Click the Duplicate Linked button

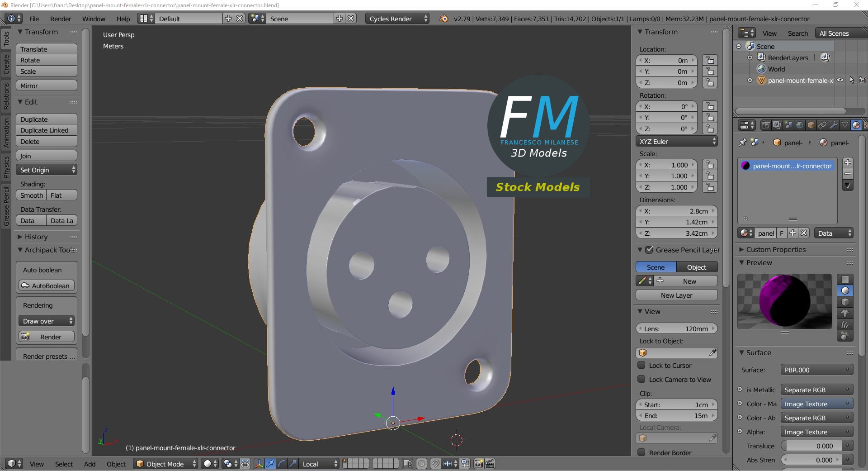click(47, 130)
